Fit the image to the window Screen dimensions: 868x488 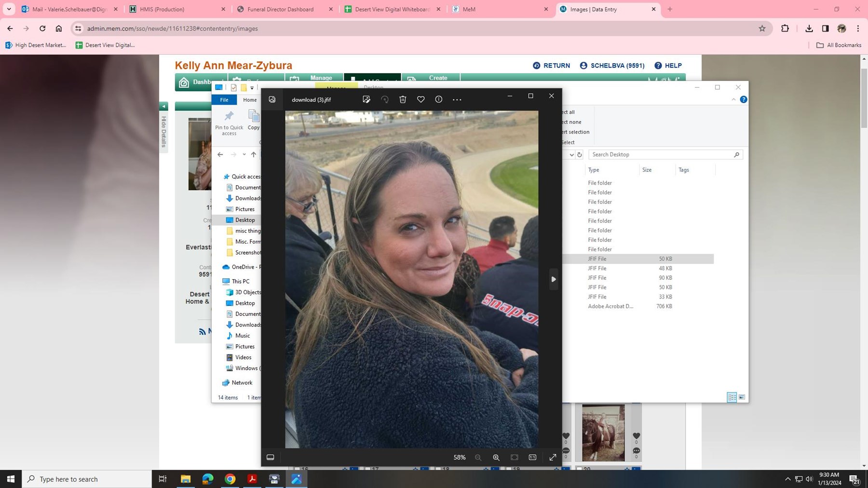514,457
